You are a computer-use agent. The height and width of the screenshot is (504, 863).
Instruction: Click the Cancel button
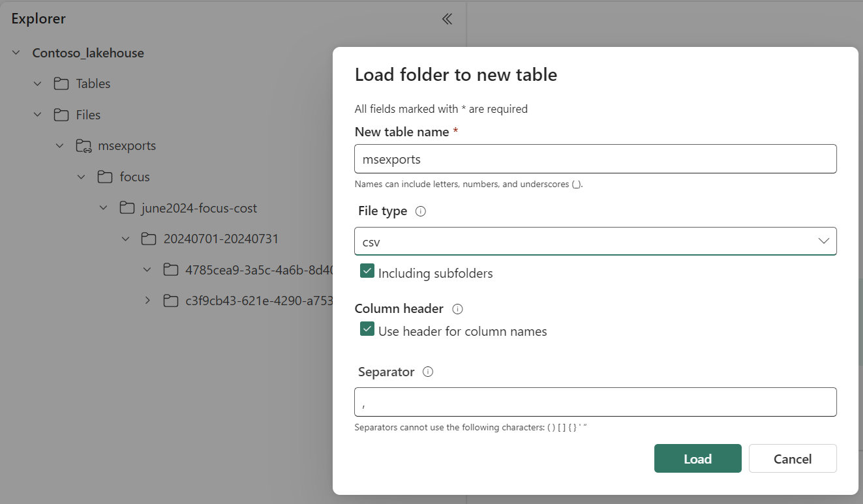point(792,458)
